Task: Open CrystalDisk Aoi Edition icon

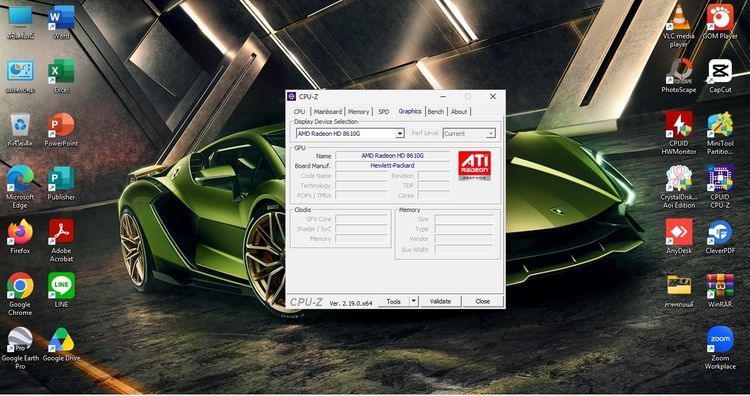Action: pyautogui.click(x=679, y=187)
